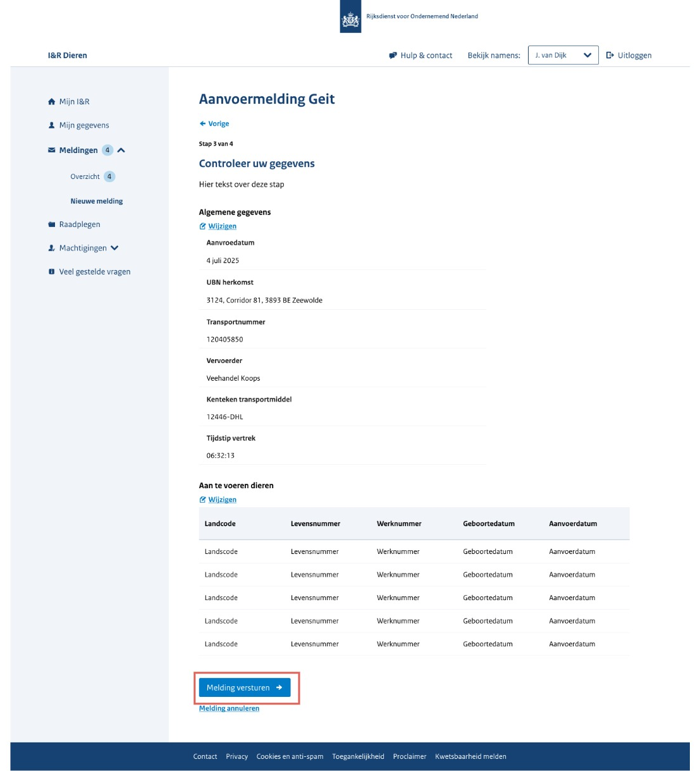The width and height of the screenshot is (700, 781).
Task: Click carrier value Veehandel Koops
Action: click(x=233, y=379)
